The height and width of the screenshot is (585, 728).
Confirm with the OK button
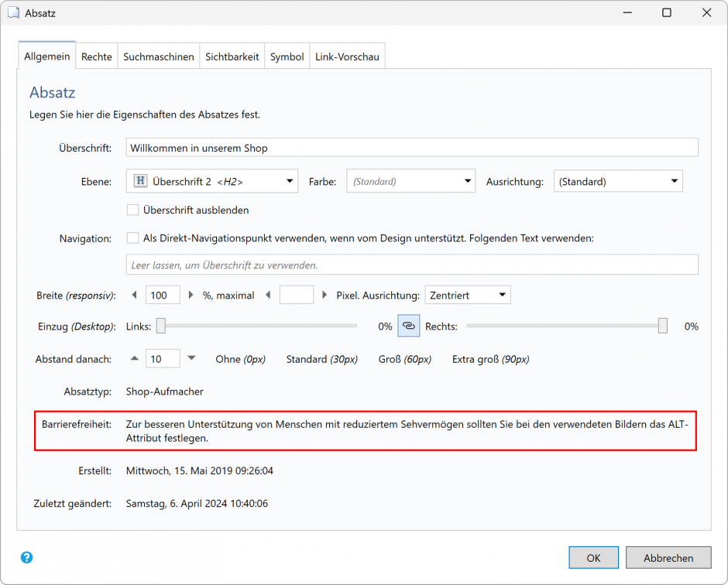click(593, 557)
